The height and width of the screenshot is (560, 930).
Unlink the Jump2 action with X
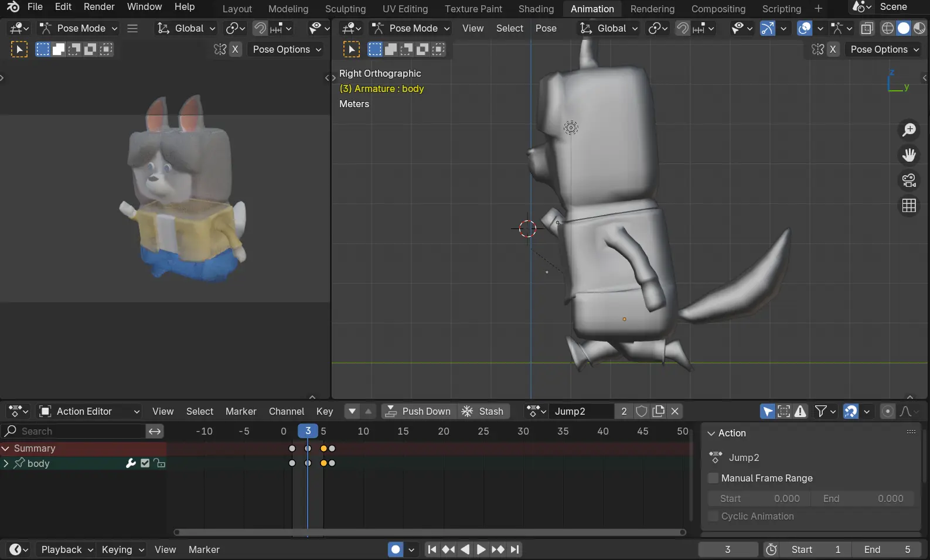coord(675,411)
